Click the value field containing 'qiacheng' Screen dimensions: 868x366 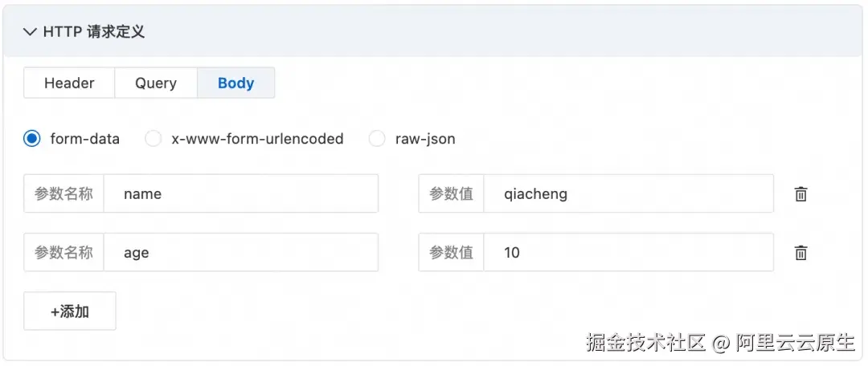(x=627, y=194)
